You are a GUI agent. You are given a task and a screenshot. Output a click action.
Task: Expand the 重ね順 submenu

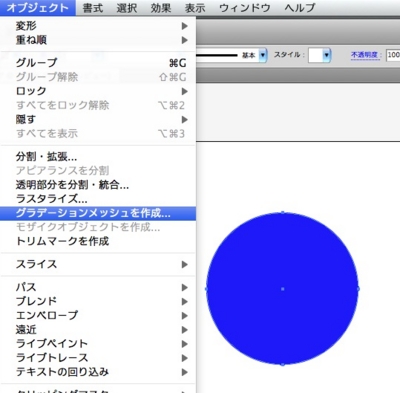click(98, 40)
